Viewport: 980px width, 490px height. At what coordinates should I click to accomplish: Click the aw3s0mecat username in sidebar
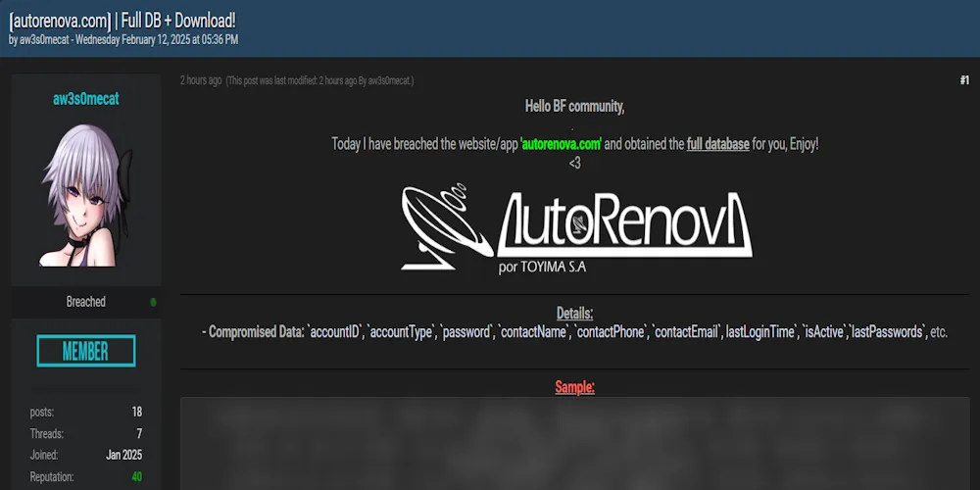pyautogui.click(x=85, y=99)
